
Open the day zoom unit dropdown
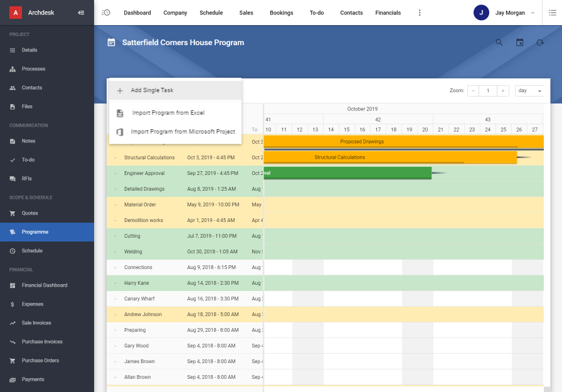pyautogui.click(x=529, y=91)
